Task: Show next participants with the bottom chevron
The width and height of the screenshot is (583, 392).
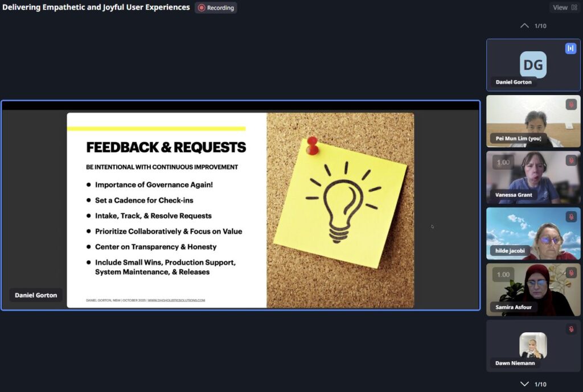Action: 524,384
